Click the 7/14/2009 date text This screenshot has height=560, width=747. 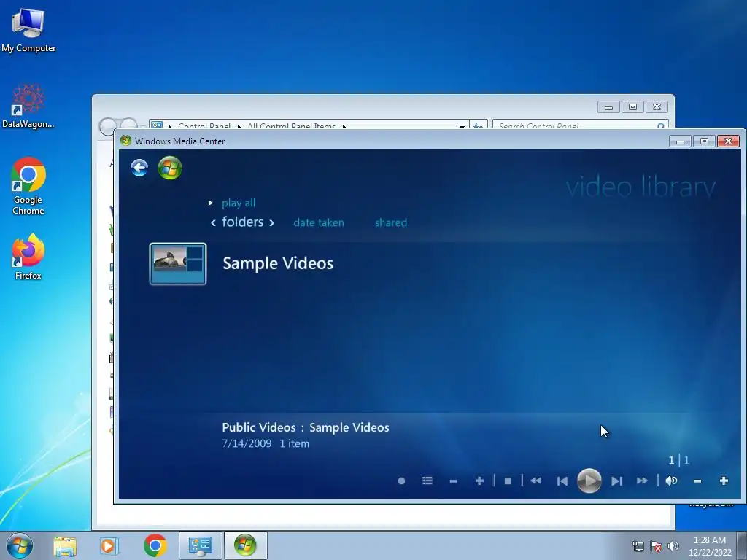[247, 443]
